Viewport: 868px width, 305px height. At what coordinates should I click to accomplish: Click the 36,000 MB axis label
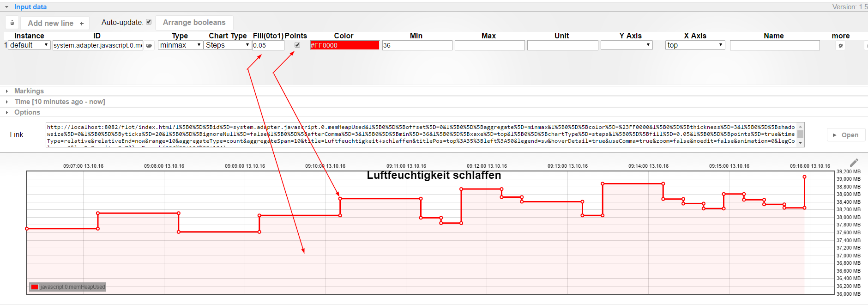pyautogui.click(x=849, y=294)
